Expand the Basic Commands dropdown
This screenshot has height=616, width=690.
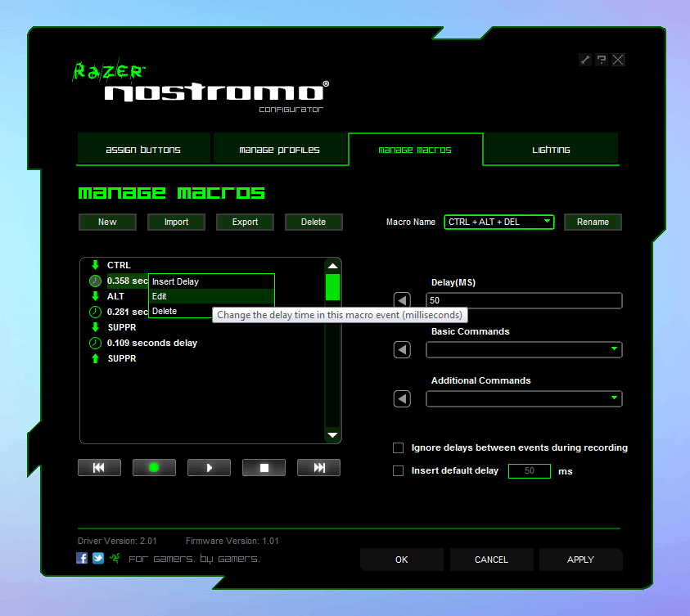point(524,350)
